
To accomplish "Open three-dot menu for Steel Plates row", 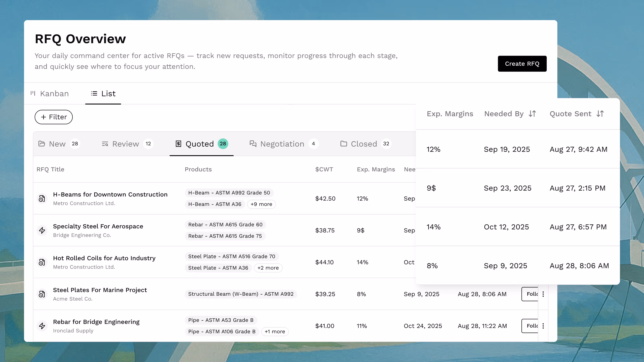I will (x=543, y=294).
